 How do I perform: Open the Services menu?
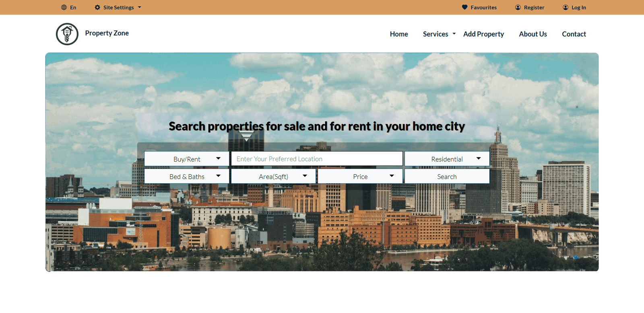(436, 34)
